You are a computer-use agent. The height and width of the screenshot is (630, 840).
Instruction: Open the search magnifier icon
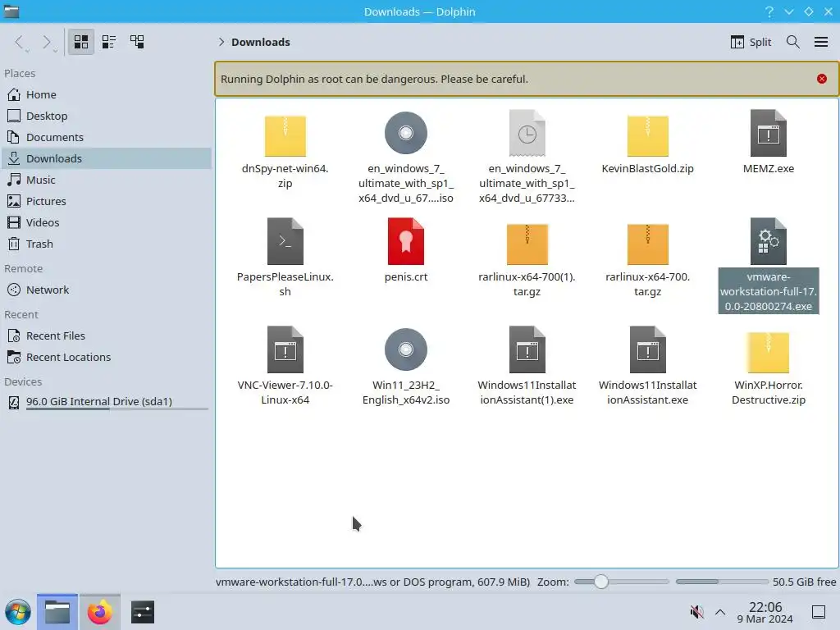pyautogui.click(x=793, y=42)
